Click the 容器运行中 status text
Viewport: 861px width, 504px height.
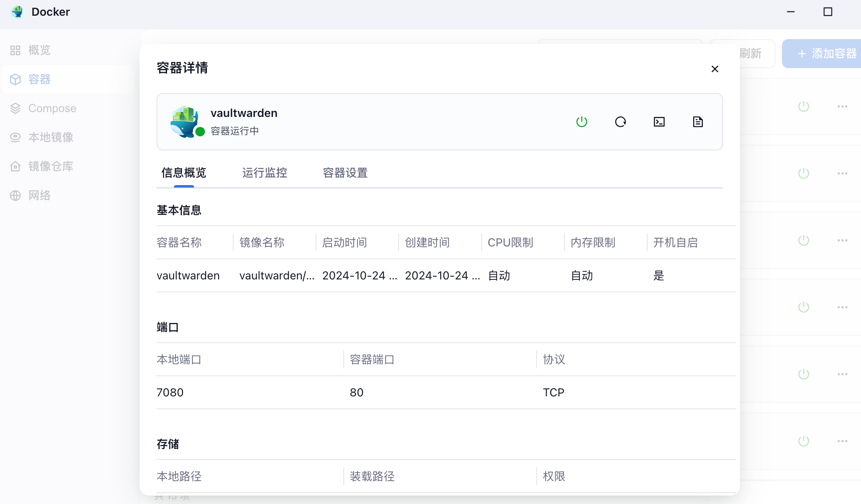pyautogui.click(x=235, y=131)
